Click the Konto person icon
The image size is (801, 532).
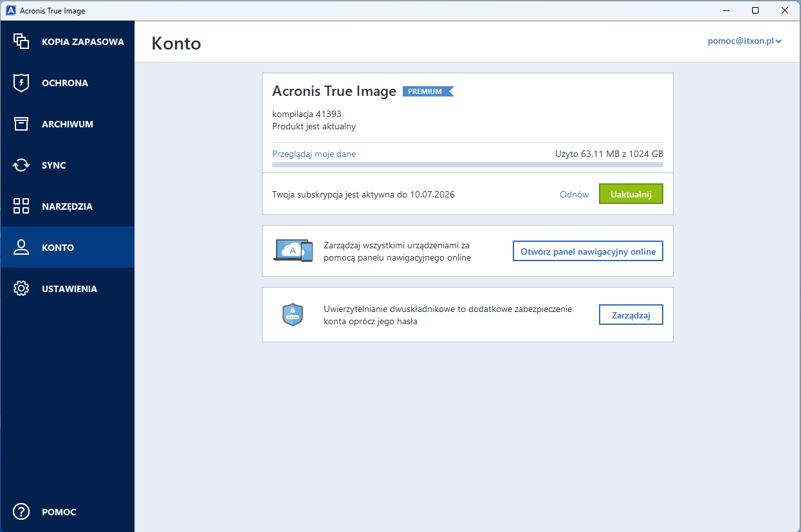coord(21,247)
